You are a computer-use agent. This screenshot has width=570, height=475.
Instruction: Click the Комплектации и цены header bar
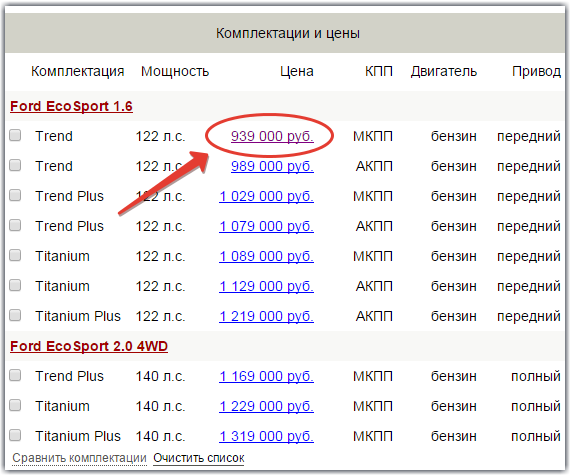285,33
